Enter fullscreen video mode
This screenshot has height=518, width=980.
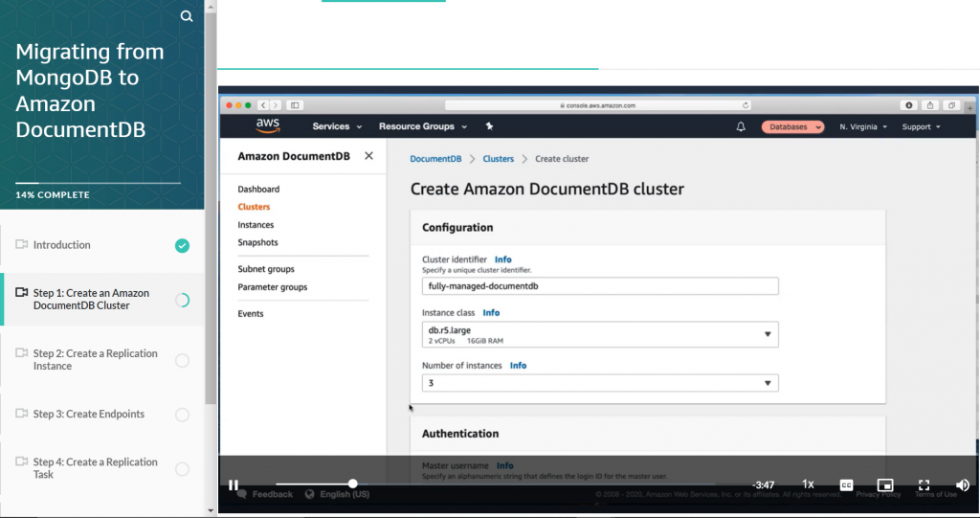click(x=924, y=484)
